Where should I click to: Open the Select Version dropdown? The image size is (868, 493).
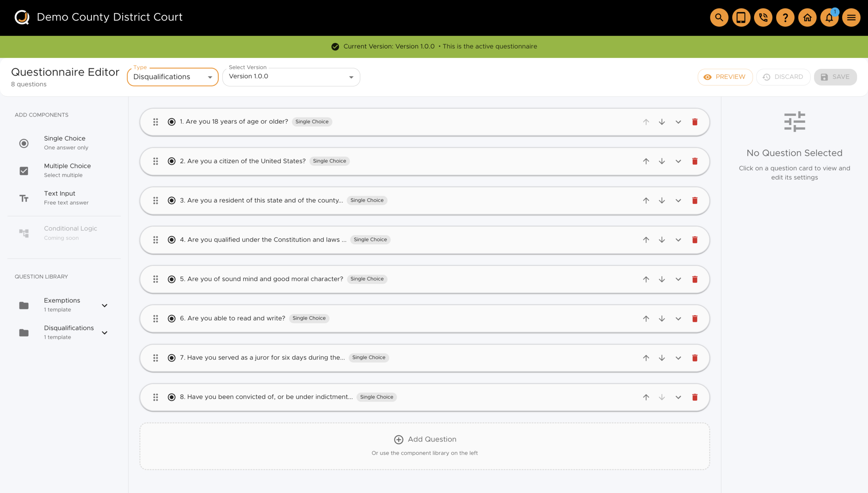tap(291, 77)
